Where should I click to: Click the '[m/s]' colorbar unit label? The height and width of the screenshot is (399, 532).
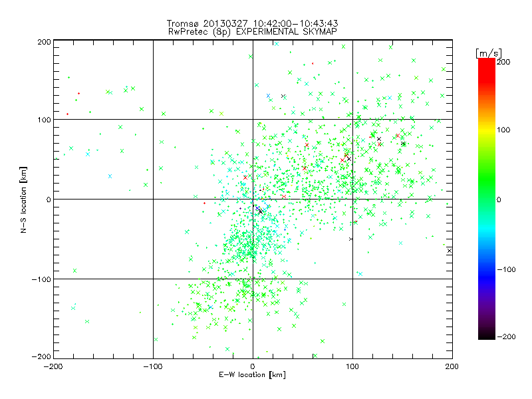(489, 53)
